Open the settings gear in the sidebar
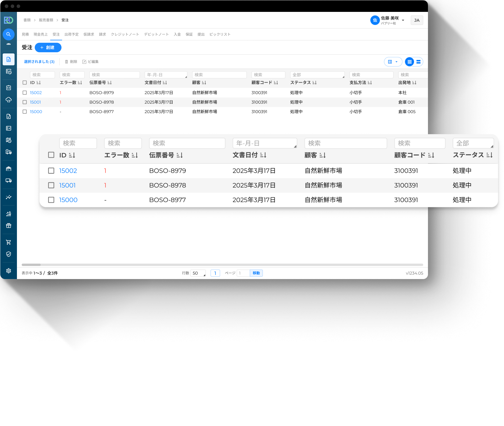504x426 pixels. [9, 271]
